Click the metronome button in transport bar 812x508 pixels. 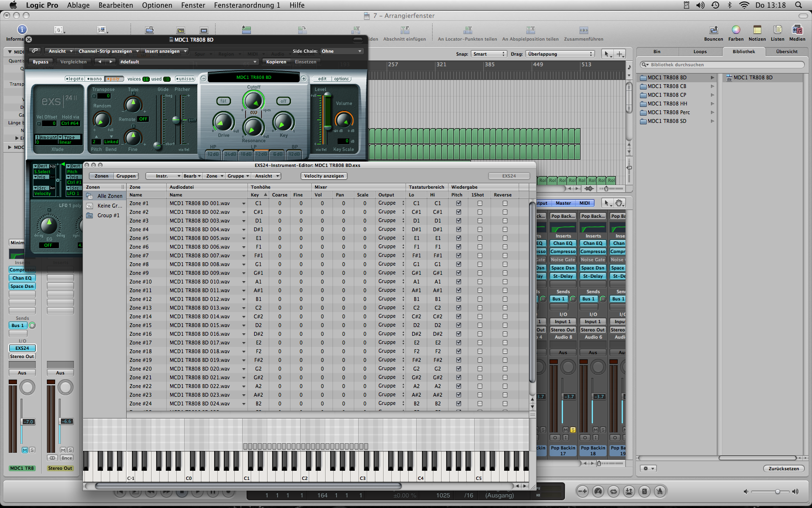660,492
